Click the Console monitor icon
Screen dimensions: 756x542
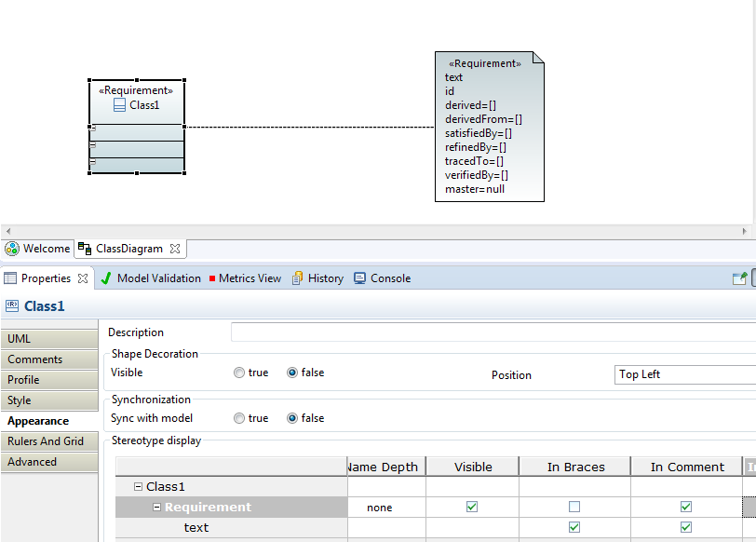359,278
